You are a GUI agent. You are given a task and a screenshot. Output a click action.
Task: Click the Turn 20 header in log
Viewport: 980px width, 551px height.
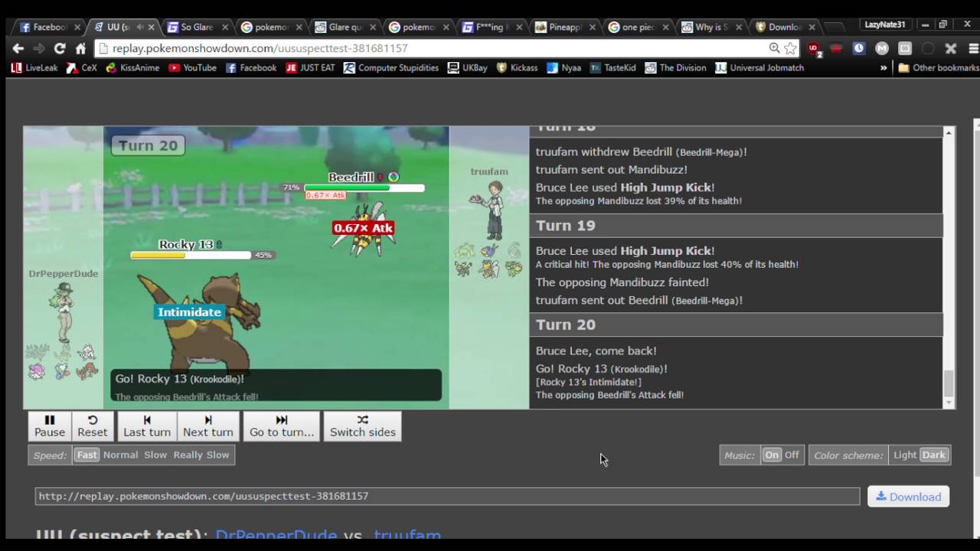[x=736, y=324]
